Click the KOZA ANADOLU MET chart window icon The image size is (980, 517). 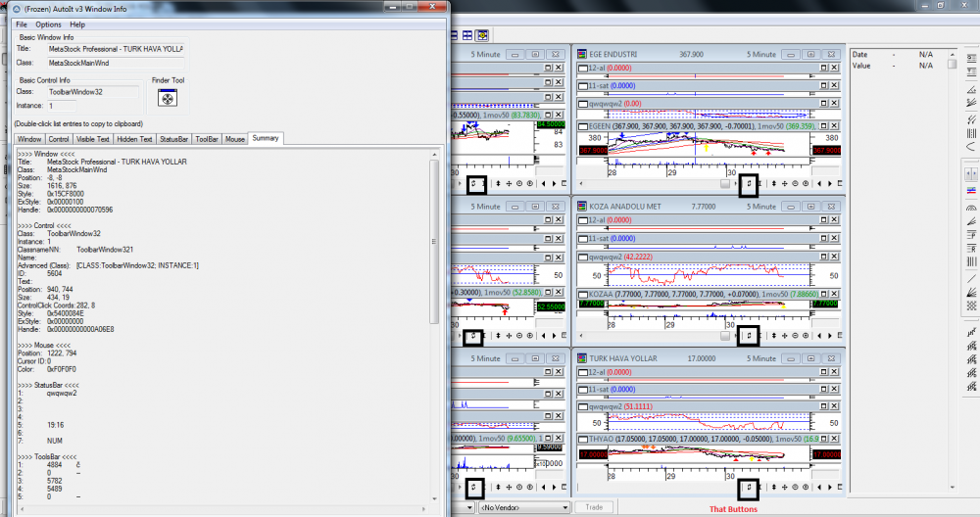(x=582, y=206)
